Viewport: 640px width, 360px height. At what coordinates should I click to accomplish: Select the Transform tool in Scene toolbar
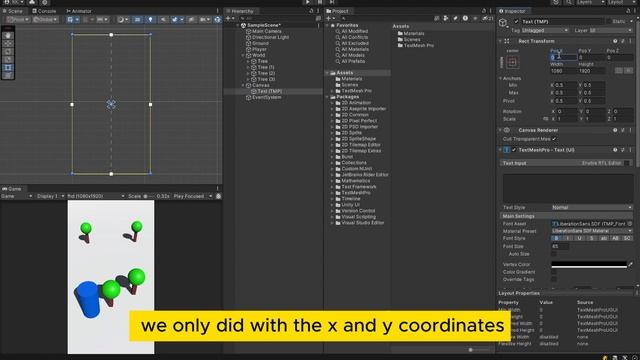pos(8,76)
